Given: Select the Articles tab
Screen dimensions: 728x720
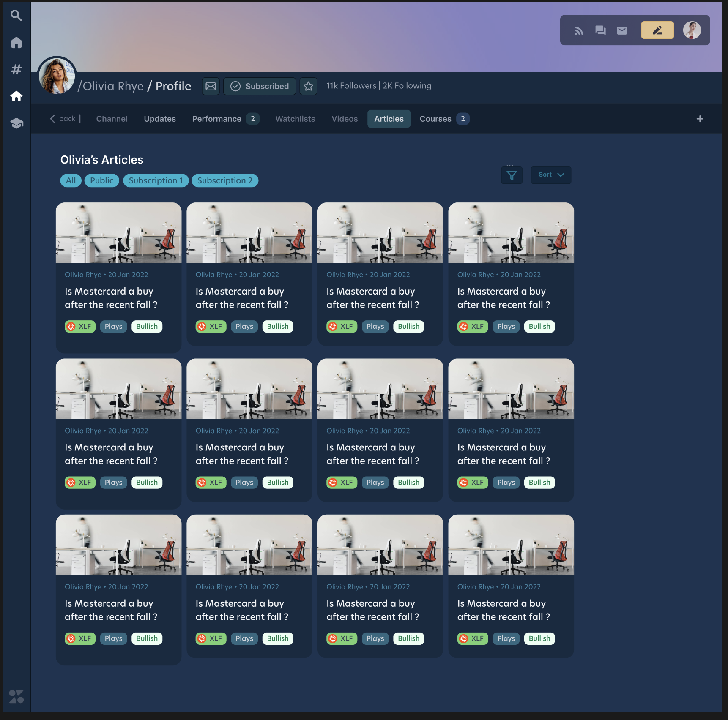Looking at the screenshot, I should click(389, 119).
